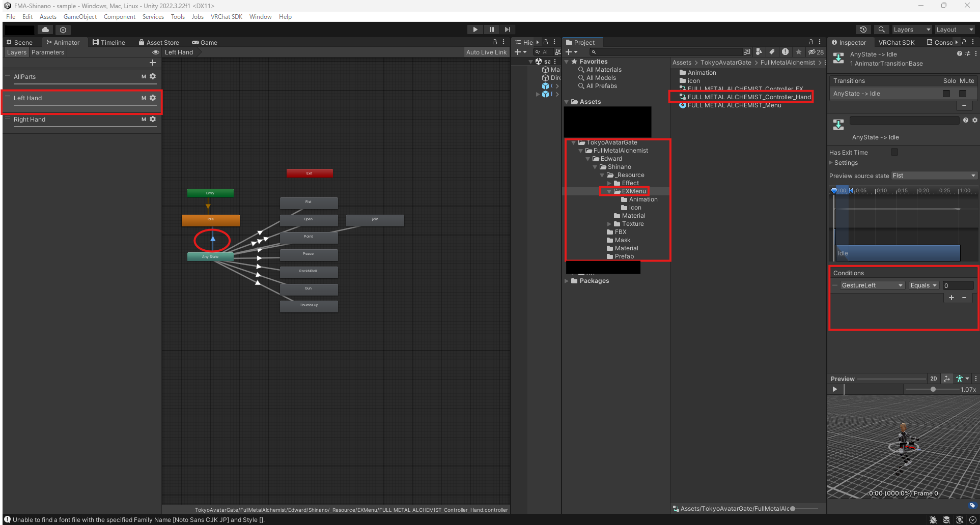Image resolution: width=980 pixels, height=525 pixels.
Task: Add a new condition with plus button
Action: [951, 298]
